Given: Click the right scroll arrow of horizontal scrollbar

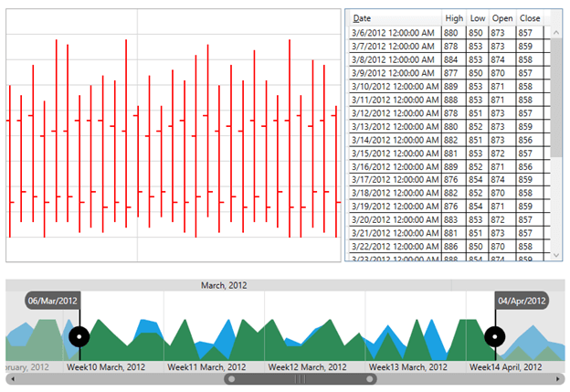Looking at the screenshot, I should (x=558, y=378).
